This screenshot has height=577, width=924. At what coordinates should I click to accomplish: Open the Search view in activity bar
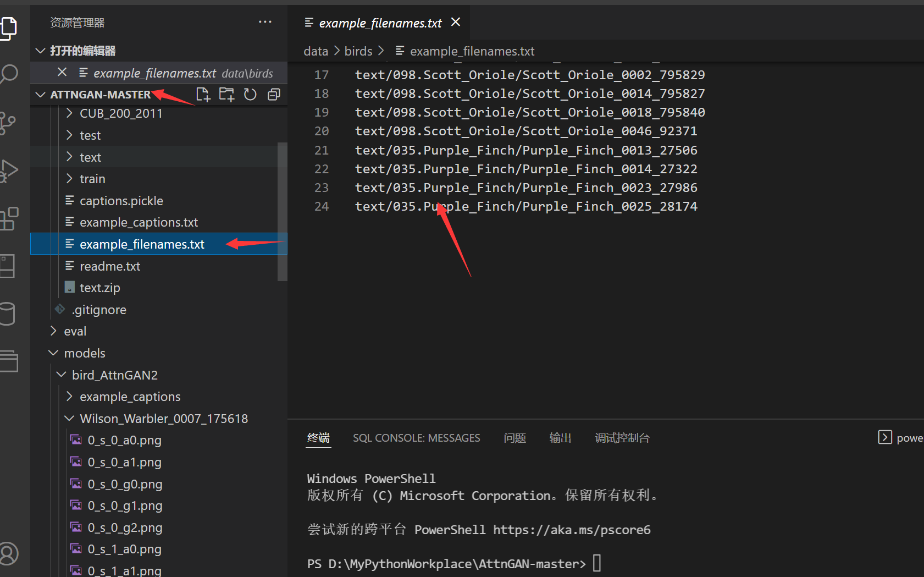coord(8,74)
